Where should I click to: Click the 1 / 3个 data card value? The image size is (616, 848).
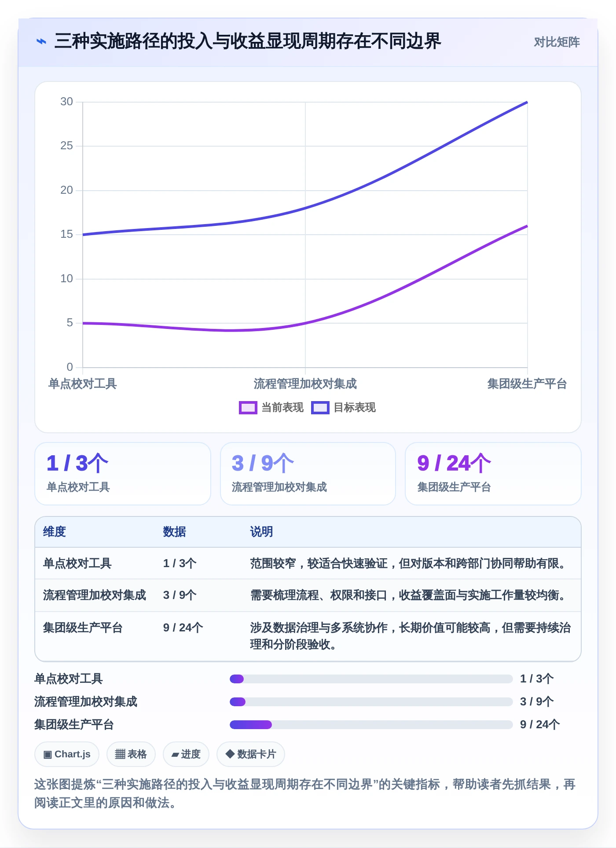click(77, 463)
